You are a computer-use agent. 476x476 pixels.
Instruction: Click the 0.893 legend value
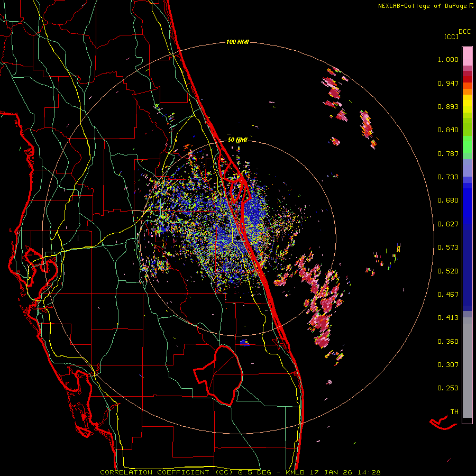click(x=448, y=106)
